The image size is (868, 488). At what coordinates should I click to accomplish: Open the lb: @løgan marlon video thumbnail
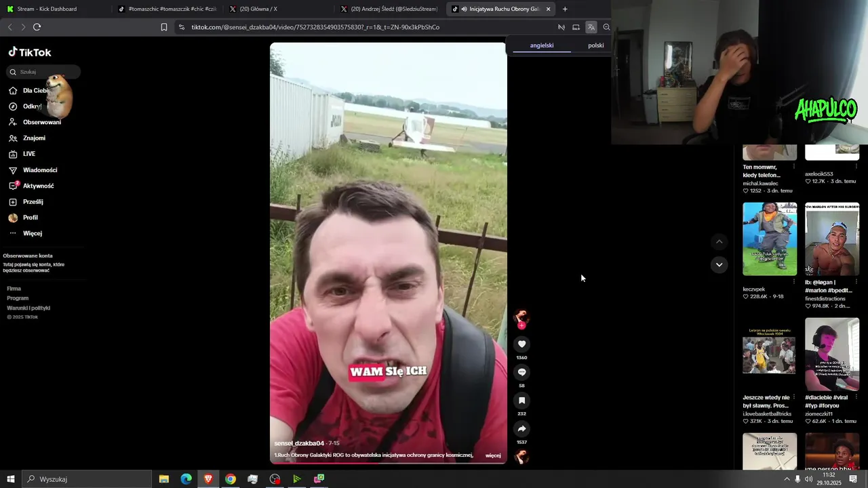pos(832,239)
